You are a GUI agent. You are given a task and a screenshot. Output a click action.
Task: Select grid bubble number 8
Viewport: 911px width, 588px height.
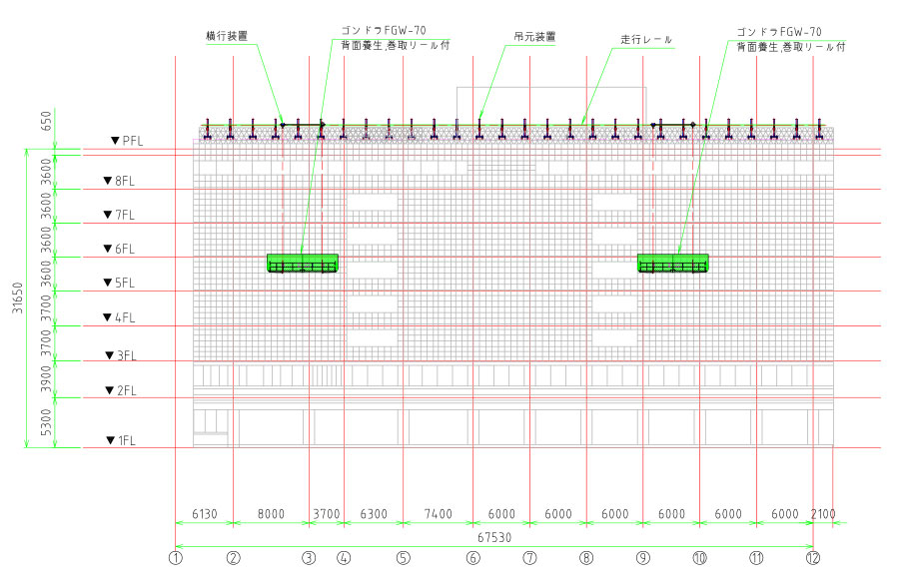(586, 558)
